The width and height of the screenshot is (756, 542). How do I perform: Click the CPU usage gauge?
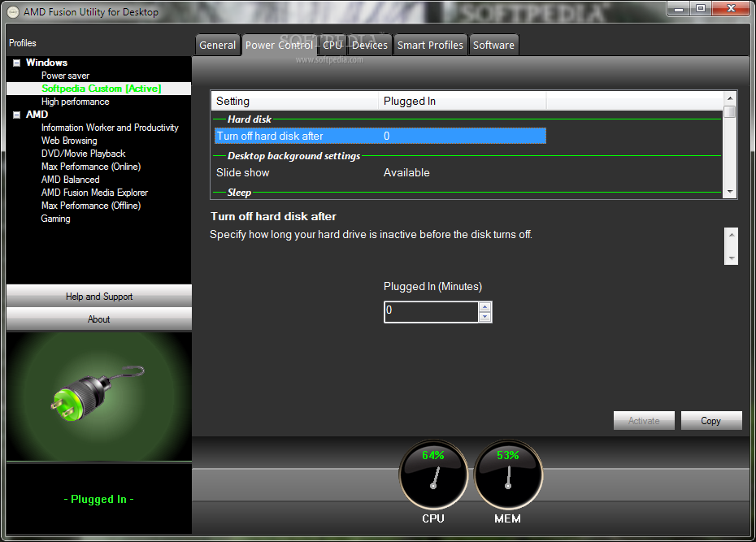[x=433, y=475]
